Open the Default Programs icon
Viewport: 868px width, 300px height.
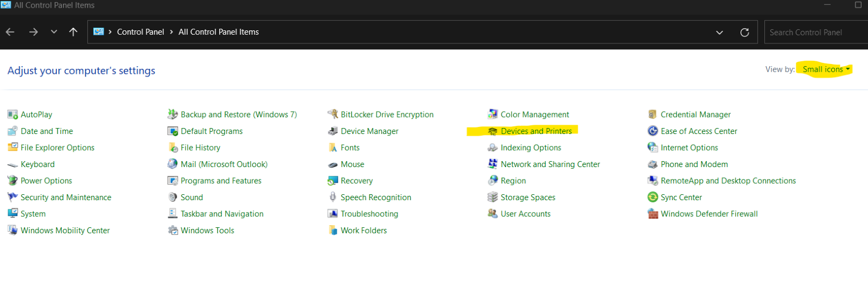(173, 131)
